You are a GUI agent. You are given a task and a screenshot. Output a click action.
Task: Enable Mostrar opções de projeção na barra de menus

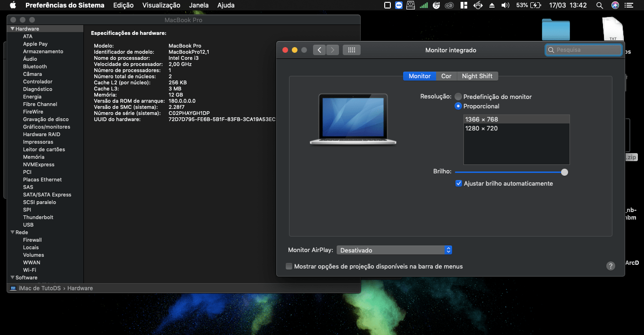pos(289,266)
